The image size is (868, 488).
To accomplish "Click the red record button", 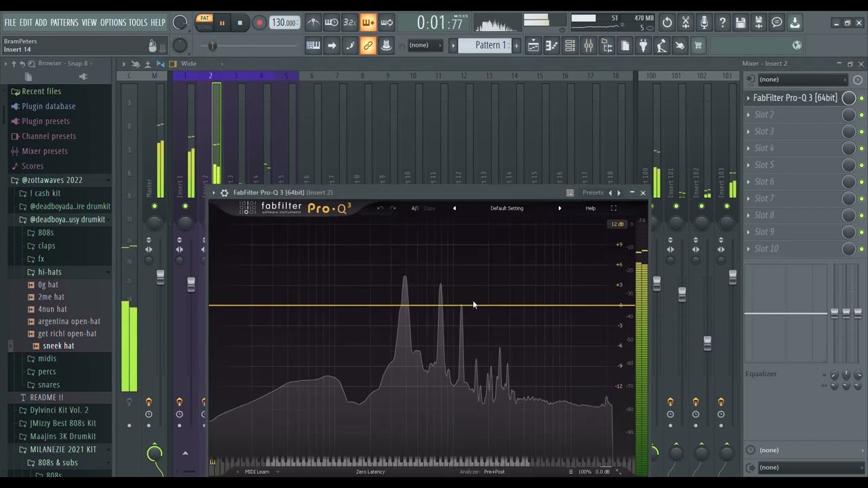I will tap(259, 23).
